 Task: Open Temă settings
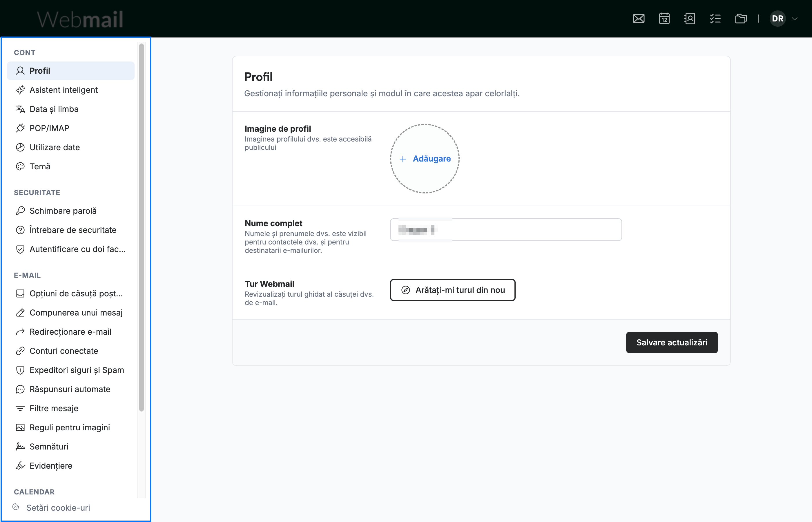pos(71,166)
